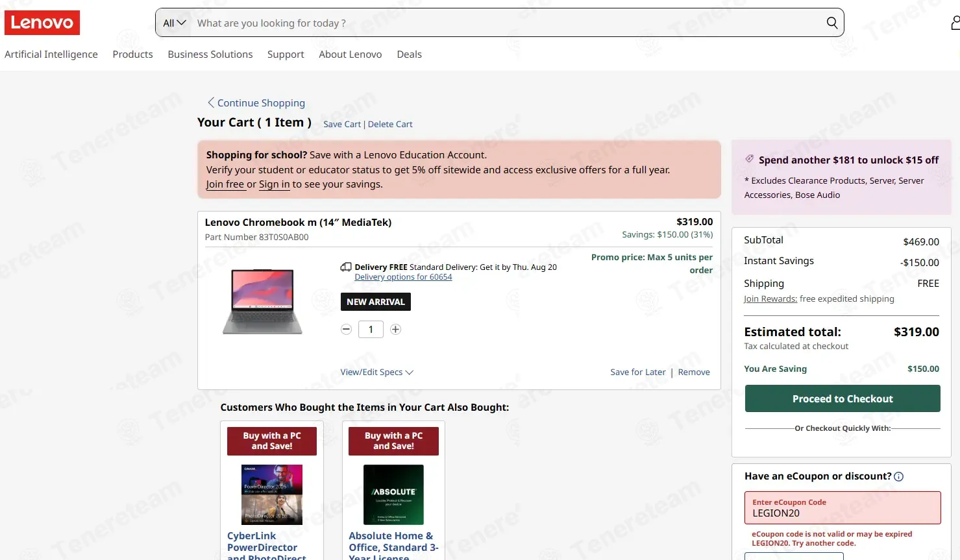Click the eCoupon info icon
This screenshot has height=560, width=960.
(898, 477)
